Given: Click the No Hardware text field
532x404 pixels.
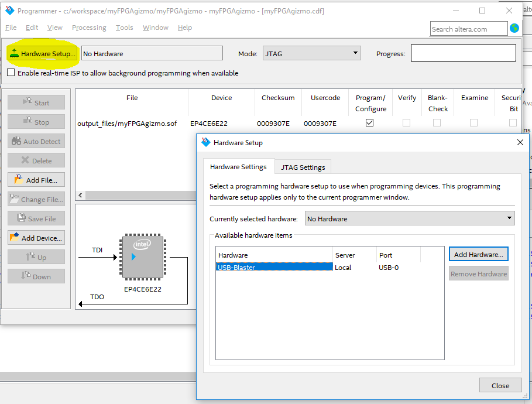Looking at the screenshot, I should (152, 53).
